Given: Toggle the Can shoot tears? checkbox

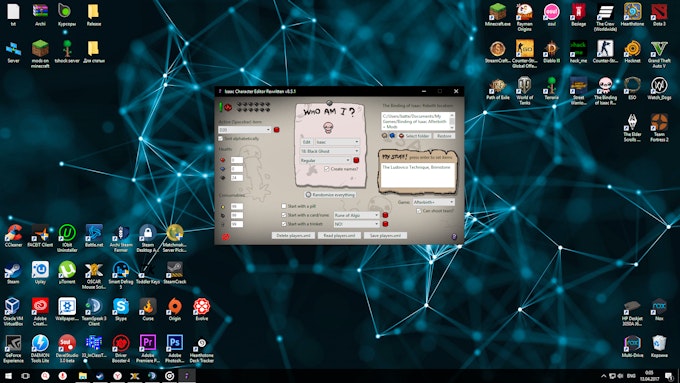Looking at the screenshot, I should [419, 211].
